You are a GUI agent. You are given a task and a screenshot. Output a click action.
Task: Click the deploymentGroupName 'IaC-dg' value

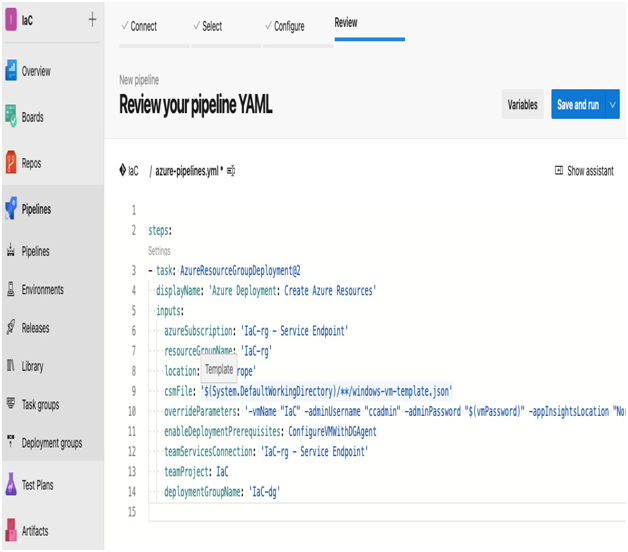click(x=264, y=492)
